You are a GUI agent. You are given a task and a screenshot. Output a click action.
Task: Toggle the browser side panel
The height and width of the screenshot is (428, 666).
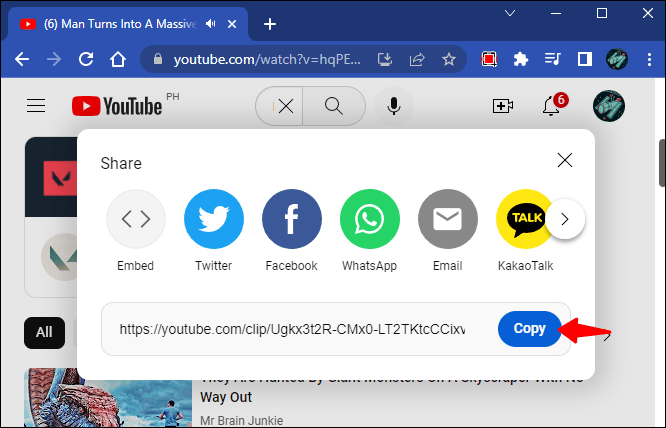click(x=585, y=59)
